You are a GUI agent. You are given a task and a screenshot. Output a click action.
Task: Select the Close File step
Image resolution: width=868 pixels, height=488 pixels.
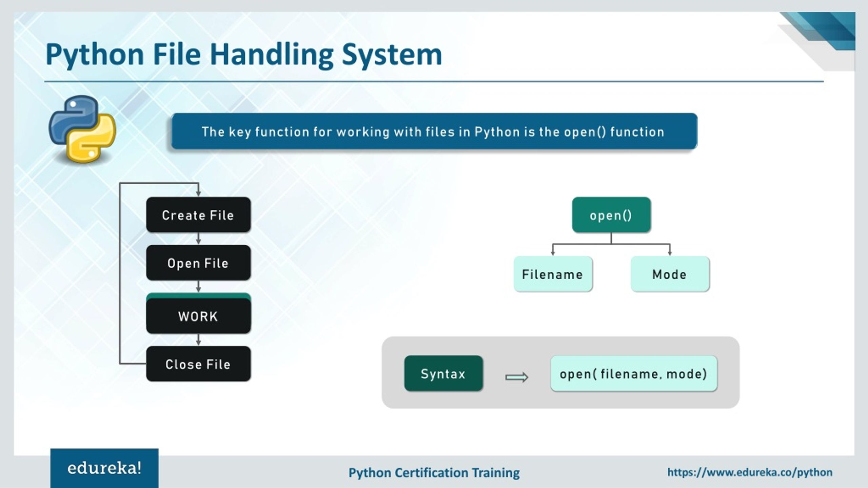pyautogui.click(x=198, y=364)
